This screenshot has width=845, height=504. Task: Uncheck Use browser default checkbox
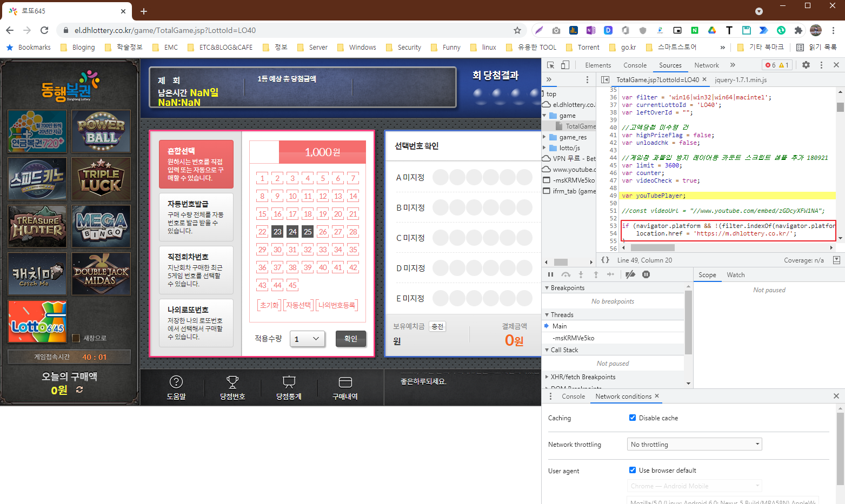633,470
